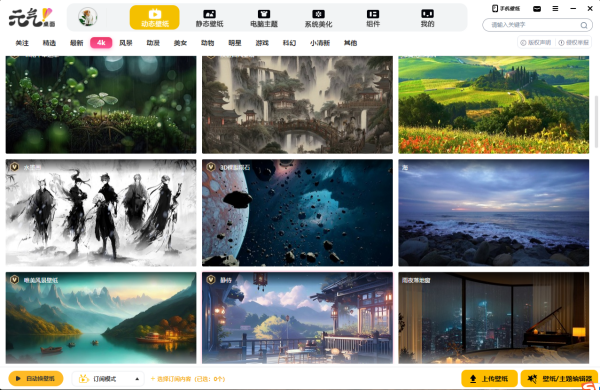
Task: Open the green hills flower field thumbnail
Action: point(494,105)
